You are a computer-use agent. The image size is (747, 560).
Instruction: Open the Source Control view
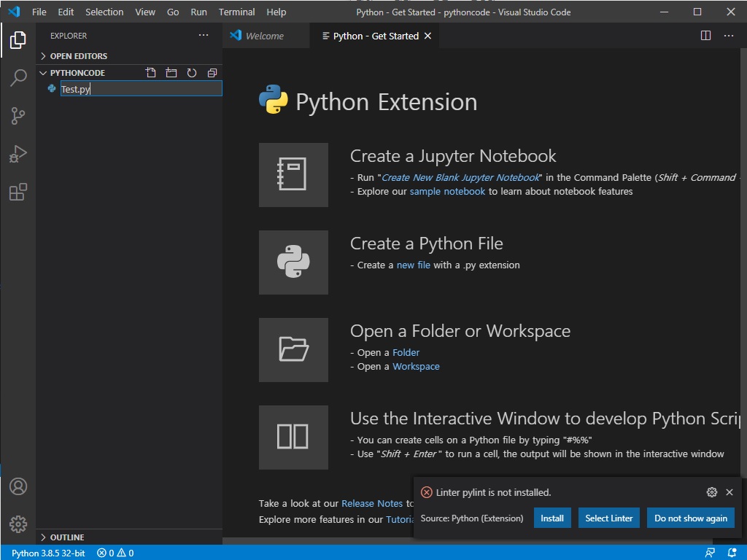point(18,116)
